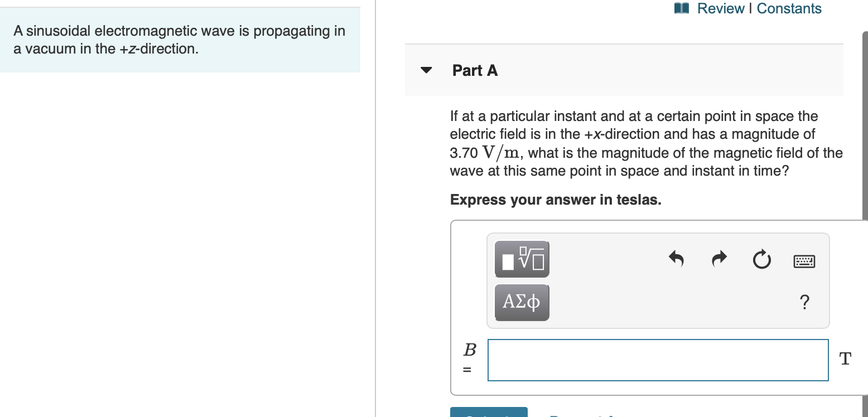
Task: Open the math templates palette in the equation toolbar
Action: click(x=521, y=258)
